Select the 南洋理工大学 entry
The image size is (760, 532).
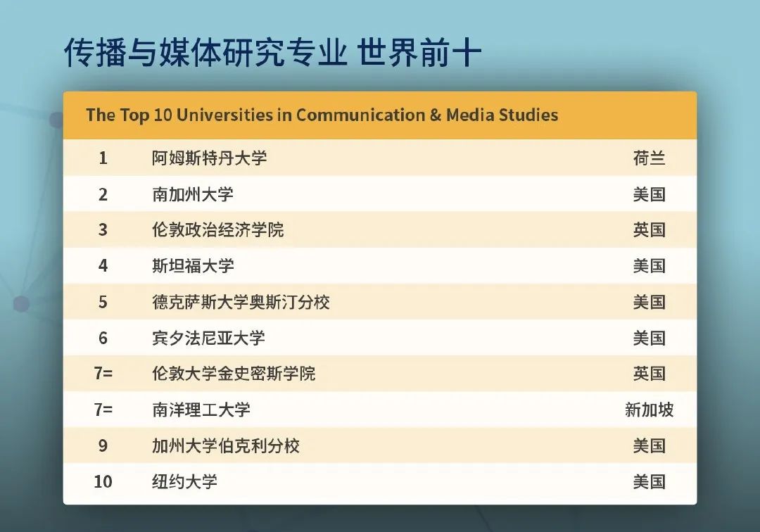click(201, 410)
